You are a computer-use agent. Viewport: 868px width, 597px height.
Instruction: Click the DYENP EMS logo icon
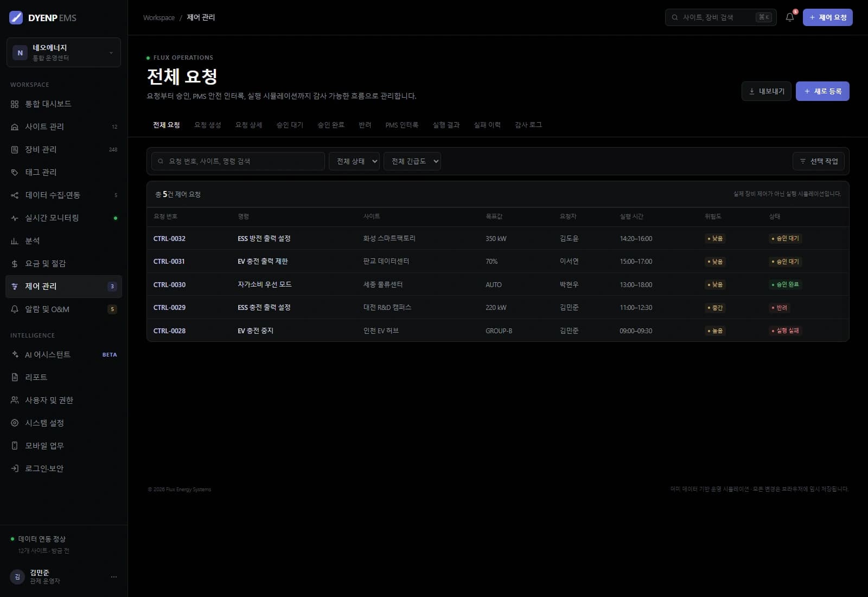(16, 17)
